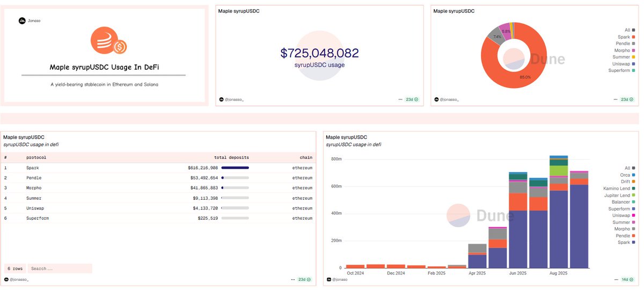
Task: Open @jonasso_ profile link under the deposits table
Action: (x=19, y=279)
